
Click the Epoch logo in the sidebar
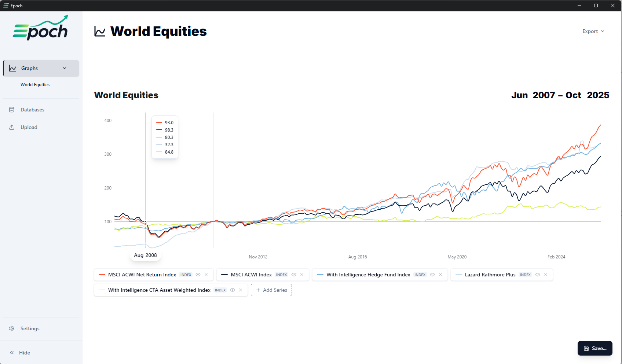click(40, 28)
